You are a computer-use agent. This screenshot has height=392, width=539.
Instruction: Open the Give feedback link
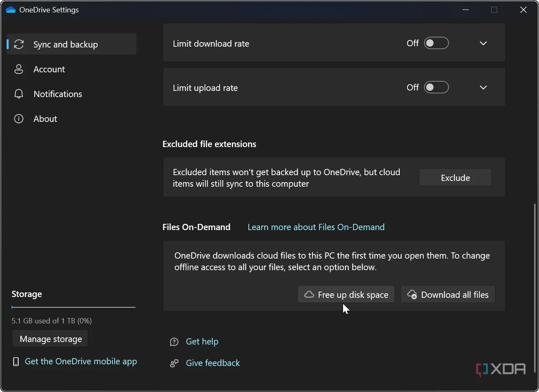click(x=213, y=363)
